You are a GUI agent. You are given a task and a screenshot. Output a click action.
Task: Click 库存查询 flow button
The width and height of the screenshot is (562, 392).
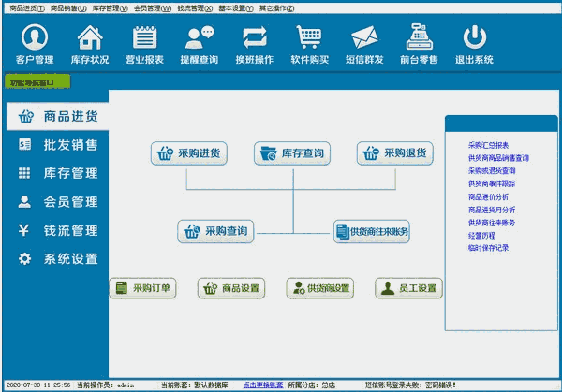(x=292, y=153)
